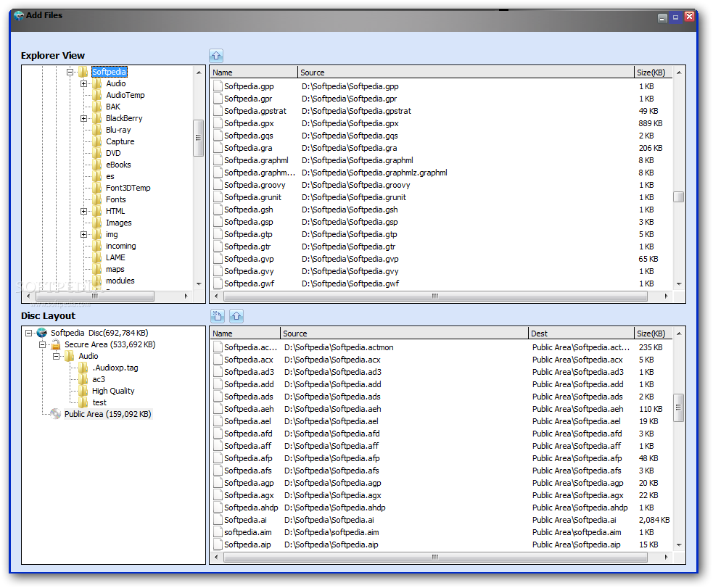
Task: Select the ac3 folder in Disc Layout
Action: [x=99, y=379]
